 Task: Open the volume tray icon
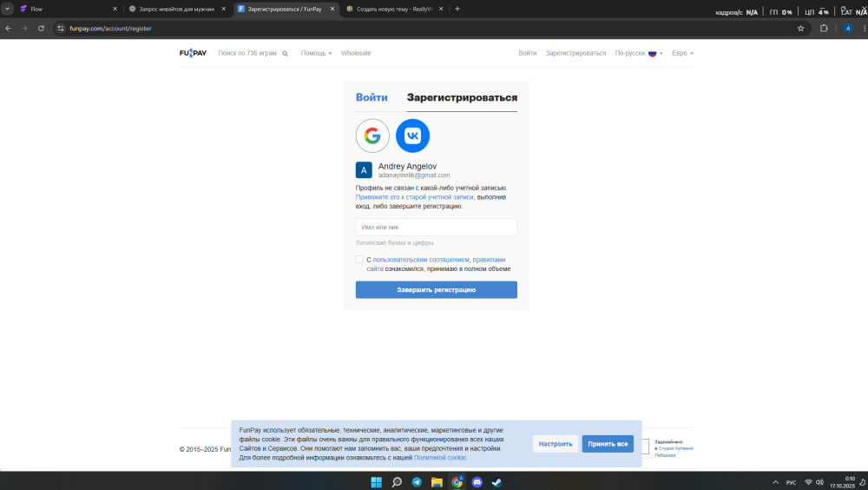819,482
